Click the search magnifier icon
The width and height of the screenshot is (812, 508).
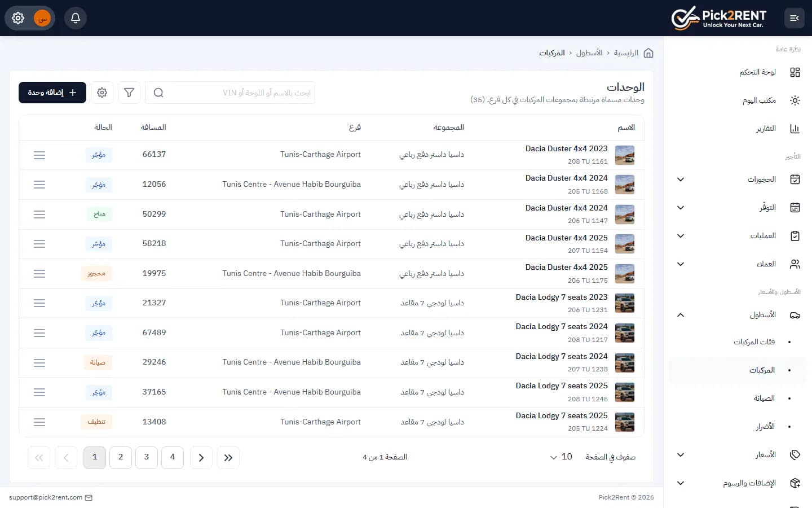(158, 93)
